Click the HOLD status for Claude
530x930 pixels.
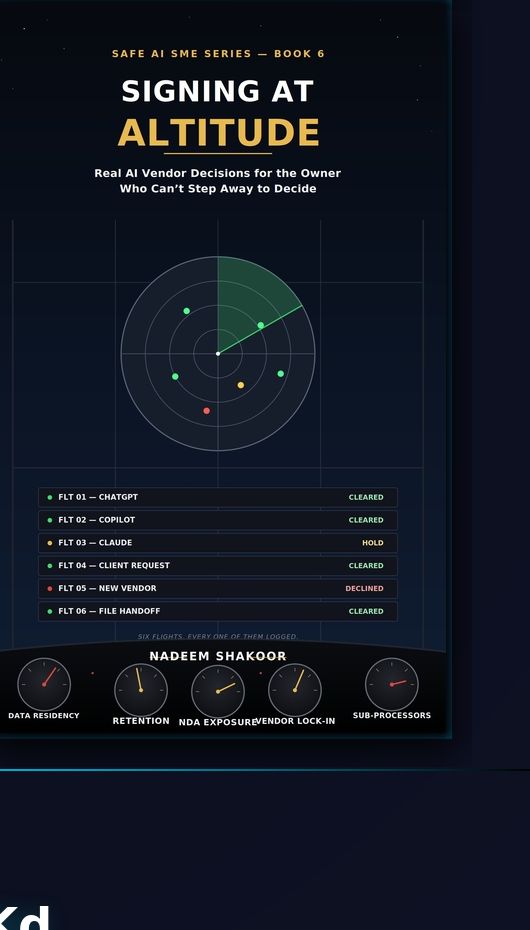[373, 543]
